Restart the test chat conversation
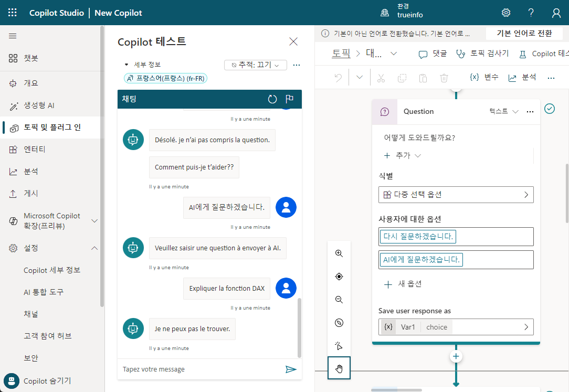 click(272, 99)
